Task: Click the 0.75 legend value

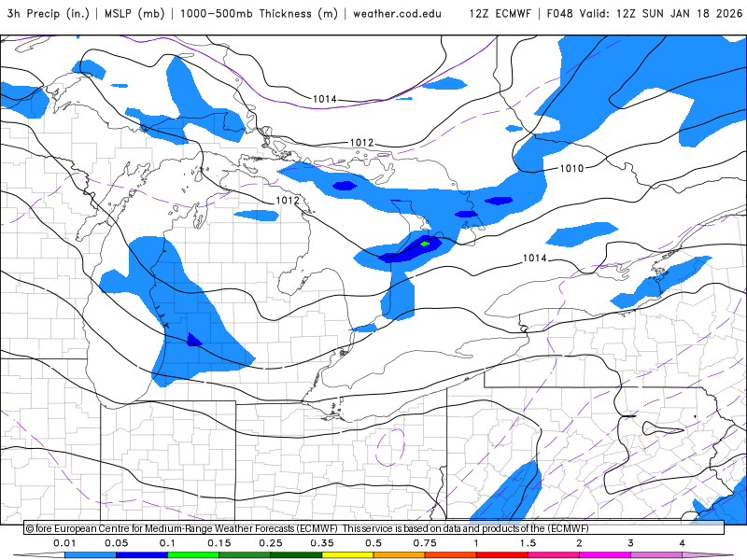Action: (x=425, y=543)
